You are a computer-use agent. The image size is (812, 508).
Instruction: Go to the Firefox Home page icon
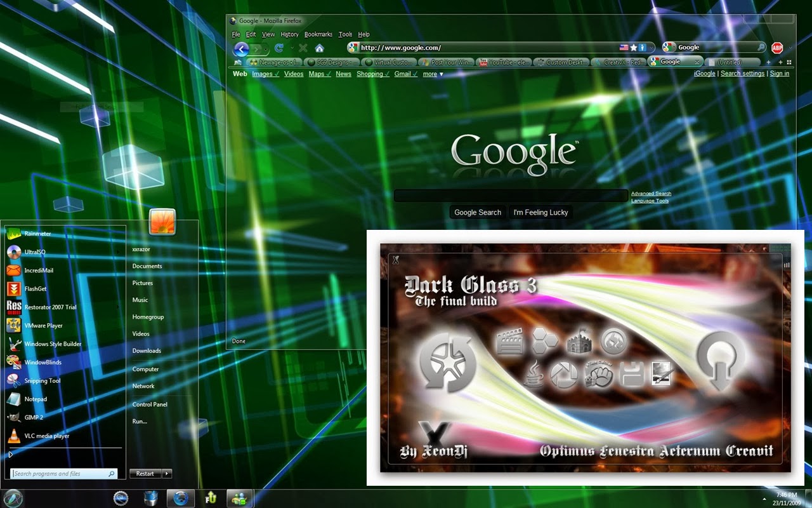pos(320,48)
